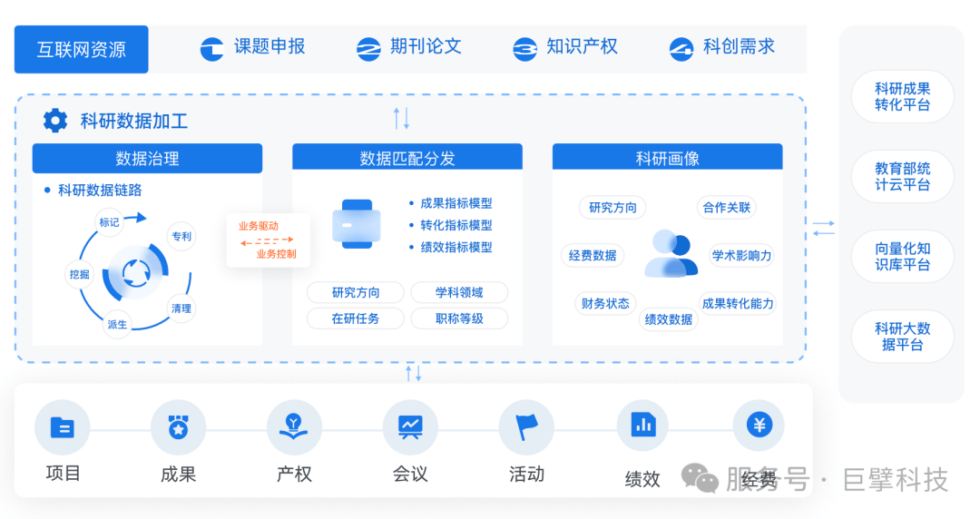Select the 在研任务 pill

(x=355, y=318)
